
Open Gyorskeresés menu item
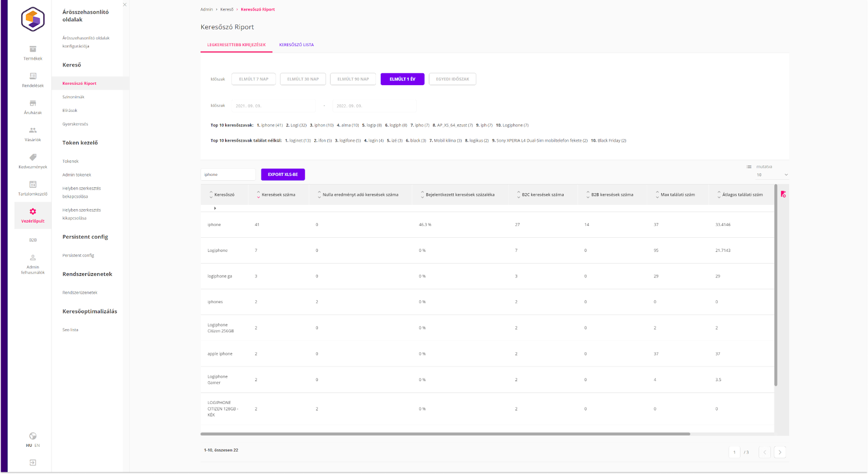[75, 124]
